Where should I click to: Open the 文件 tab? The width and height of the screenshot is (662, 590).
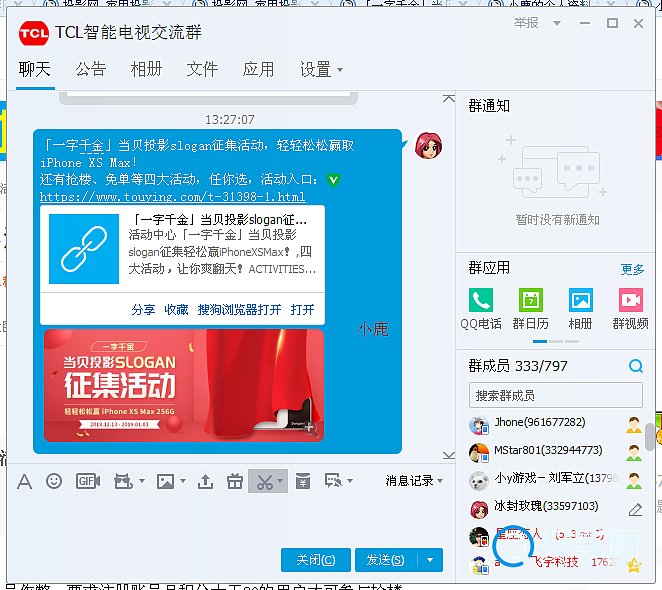[x=202, y=69]
